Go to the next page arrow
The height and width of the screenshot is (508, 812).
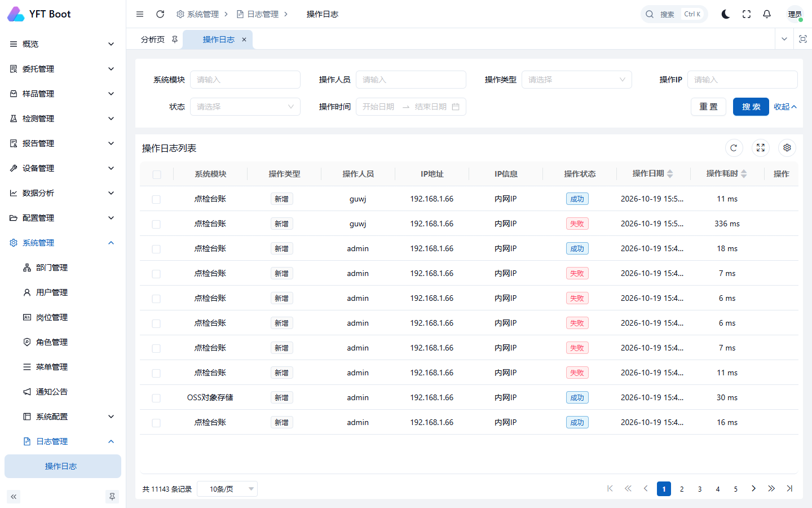point(753,489)
